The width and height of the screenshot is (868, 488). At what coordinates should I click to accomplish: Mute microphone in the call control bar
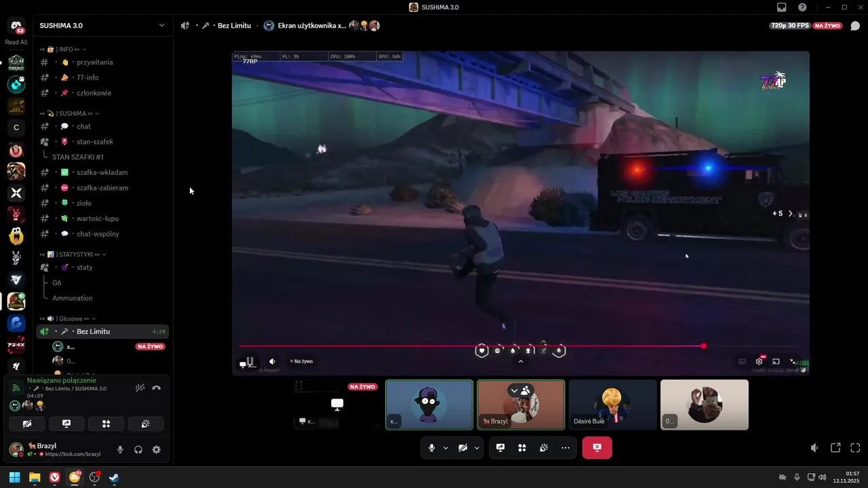(431, 448)
